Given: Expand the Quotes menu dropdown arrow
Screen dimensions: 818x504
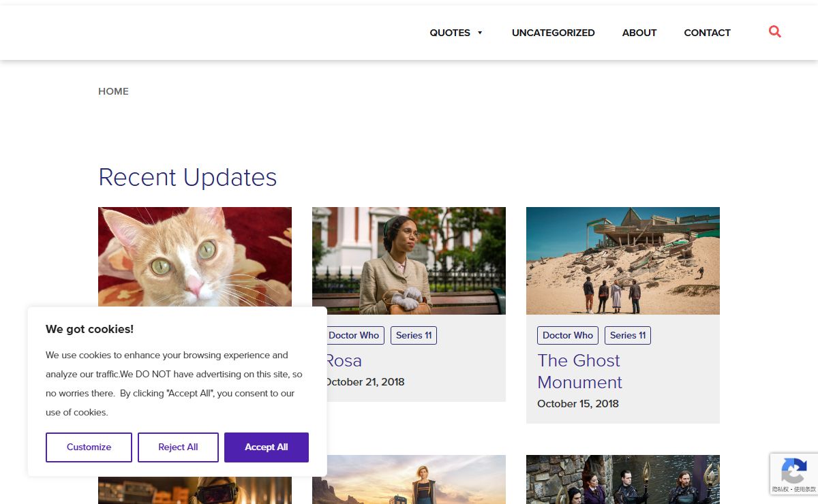Looking at the screenshot, I should pos(480,33).
